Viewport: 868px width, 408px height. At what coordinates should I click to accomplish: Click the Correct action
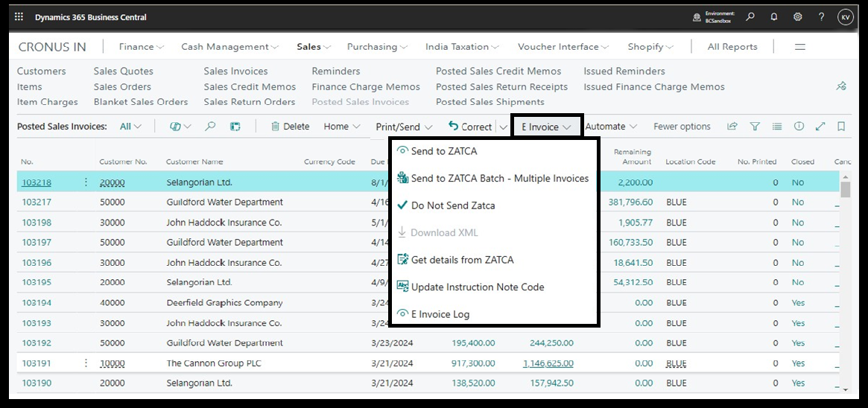pyautogui.click(x=470, y=127)
